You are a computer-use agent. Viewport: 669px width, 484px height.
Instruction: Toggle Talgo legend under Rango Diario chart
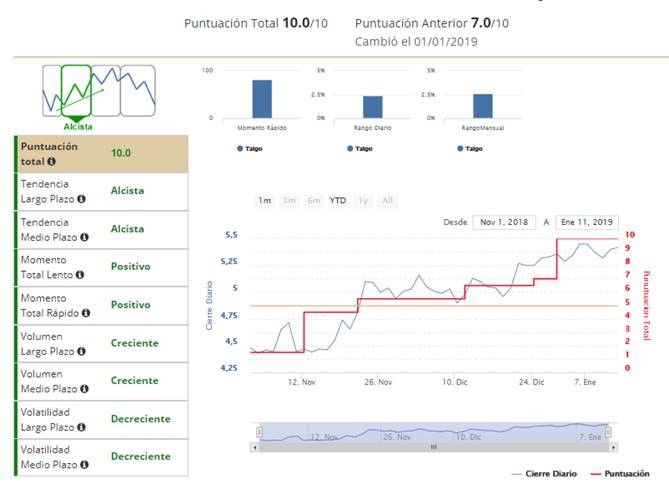pos(360,149)
